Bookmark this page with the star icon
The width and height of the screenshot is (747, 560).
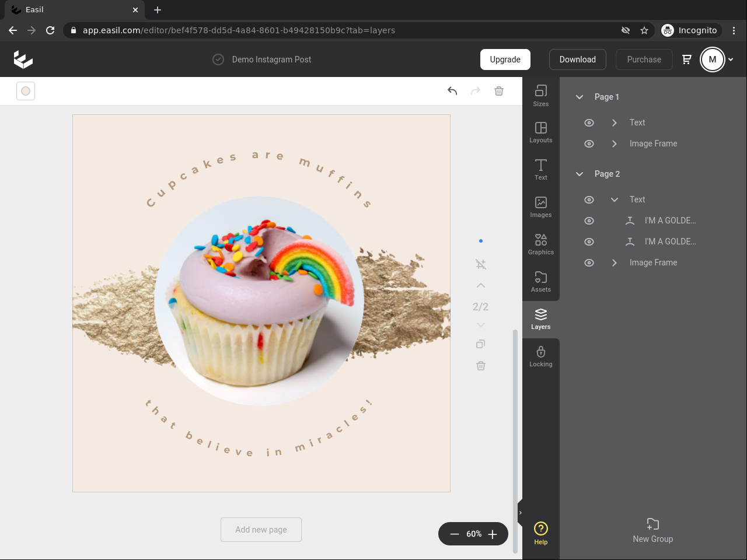pos(644,30)
